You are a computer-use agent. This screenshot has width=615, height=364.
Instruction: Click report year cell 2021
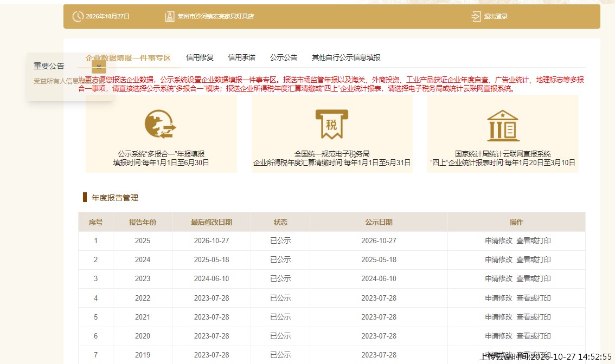(143, 317)
